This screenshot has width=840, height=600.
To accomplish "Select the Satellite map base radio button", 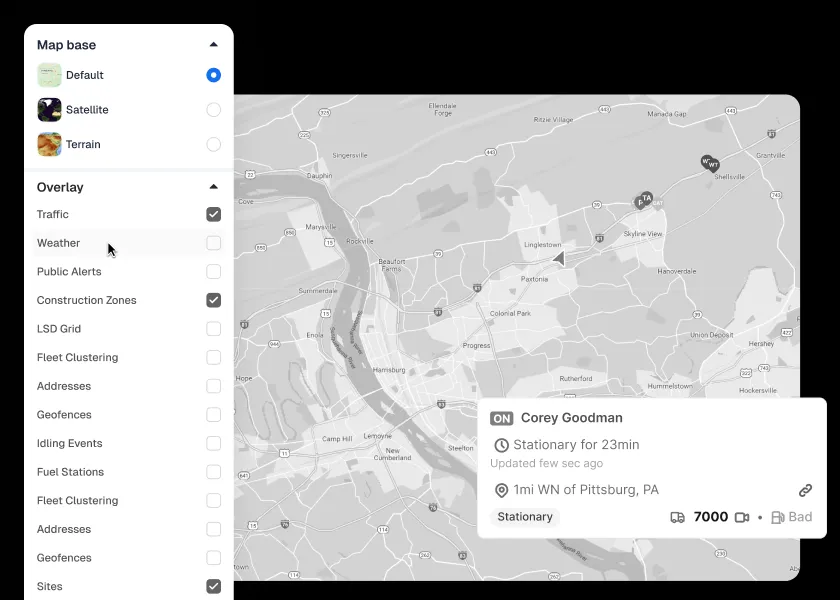I will [x=213, y=110].
